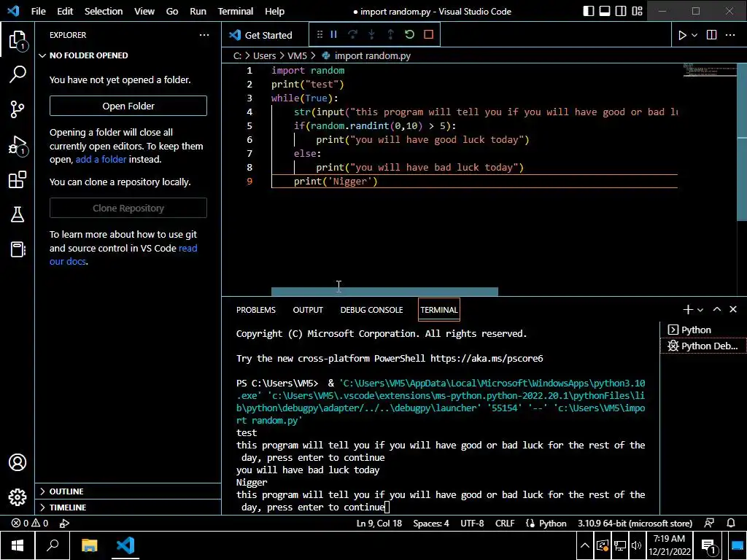Maximize the panel with up chevron
747x560 pixels.
tap(716, 309)
